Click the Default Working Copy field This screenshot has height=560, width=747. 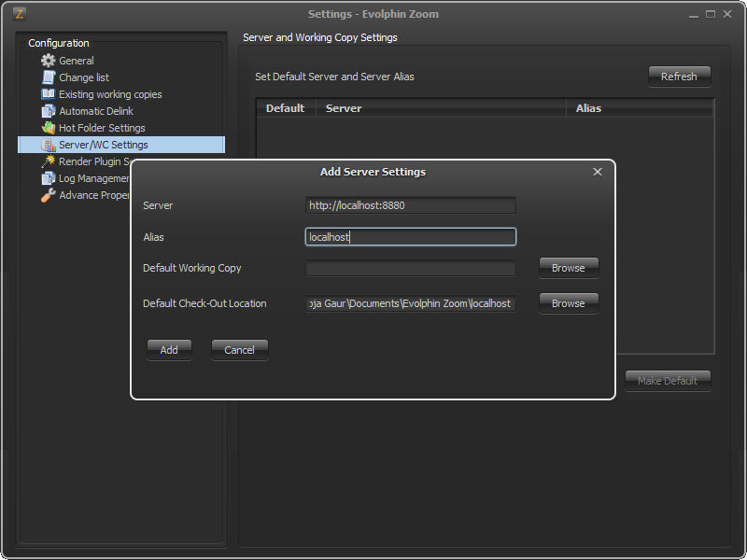click(411, 268)
